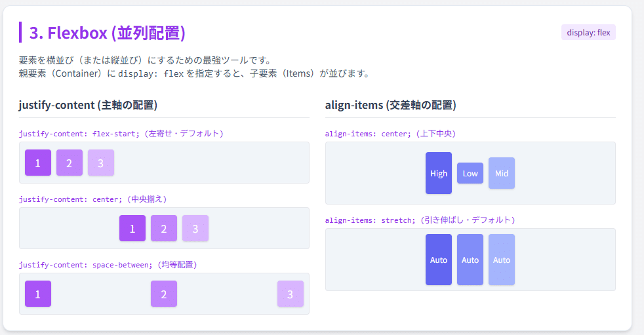This screenshot has width=644, height=335.
Task: Click the lightest "Auto" box in stretch demo
Action: coord(502,260)
